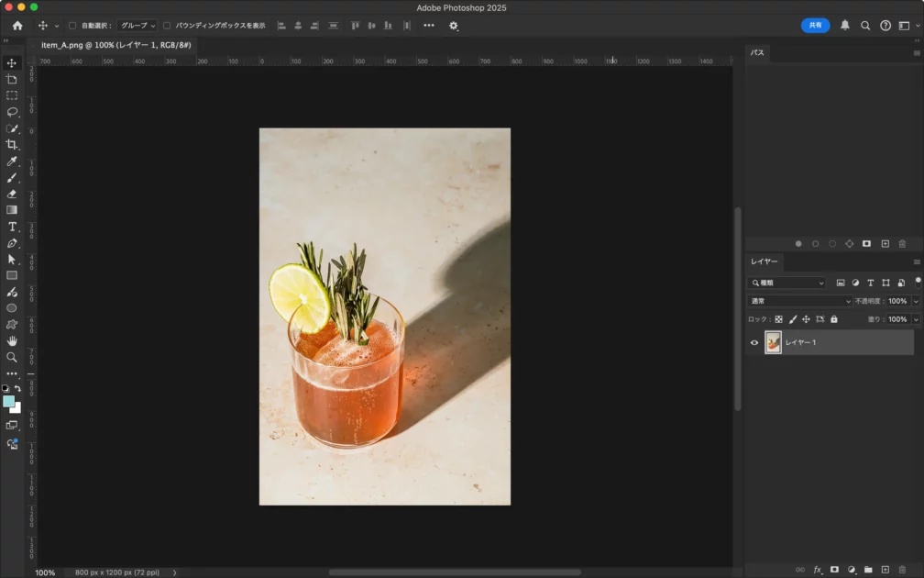Click the Eraser tool
Viewport: 924px width, 578px height.
coord(12,195)
